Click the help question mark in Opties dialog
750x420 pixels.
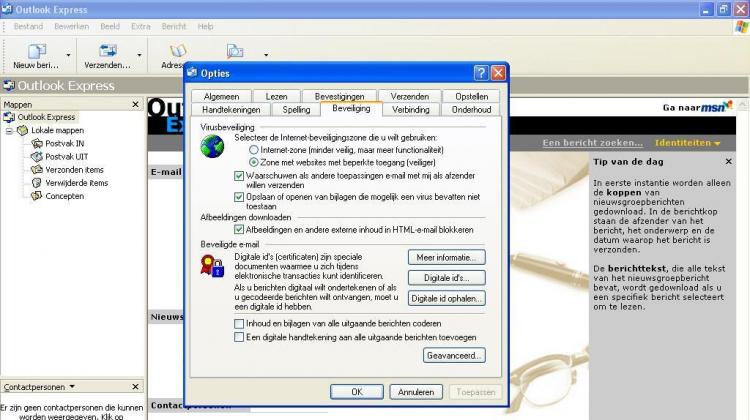[x=480, y=73]
